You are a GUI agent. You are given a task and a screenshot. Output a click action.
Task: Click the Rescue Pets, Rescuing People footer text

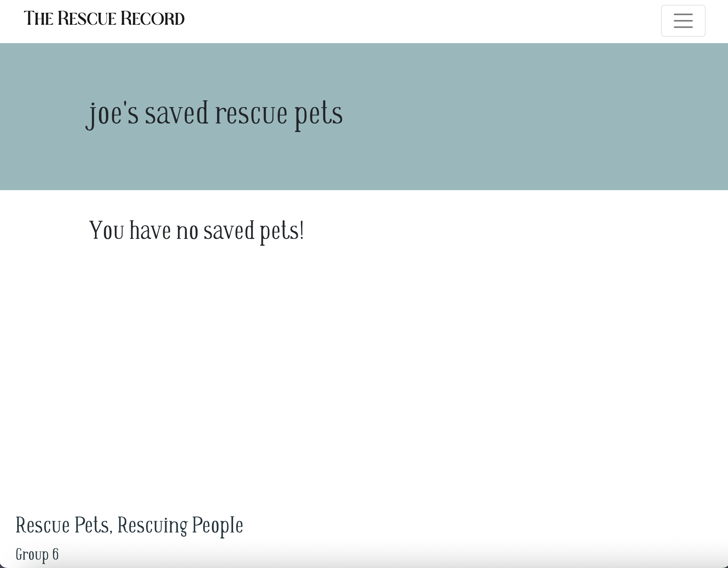click(129, 525)
